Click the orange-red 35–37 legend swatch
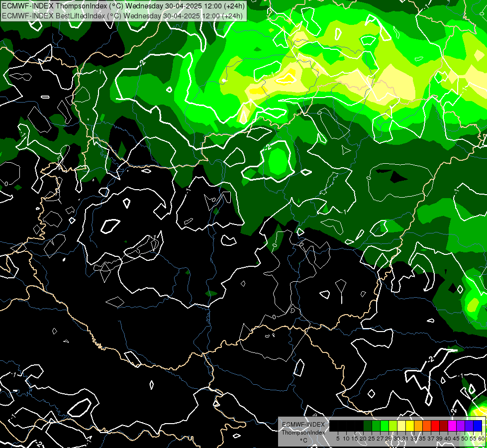The height and width of the screenshot is (448, 487). click(427, 426)
